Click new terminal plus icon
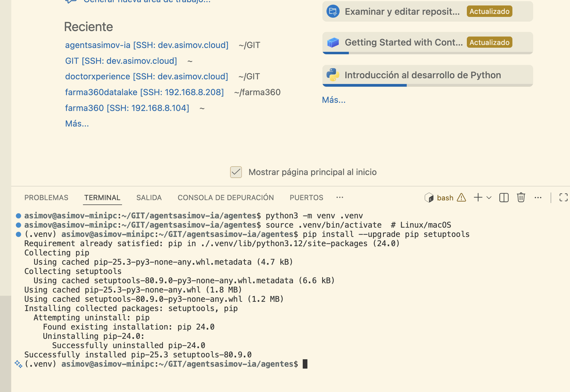570x392 pixels. point(478,197)
